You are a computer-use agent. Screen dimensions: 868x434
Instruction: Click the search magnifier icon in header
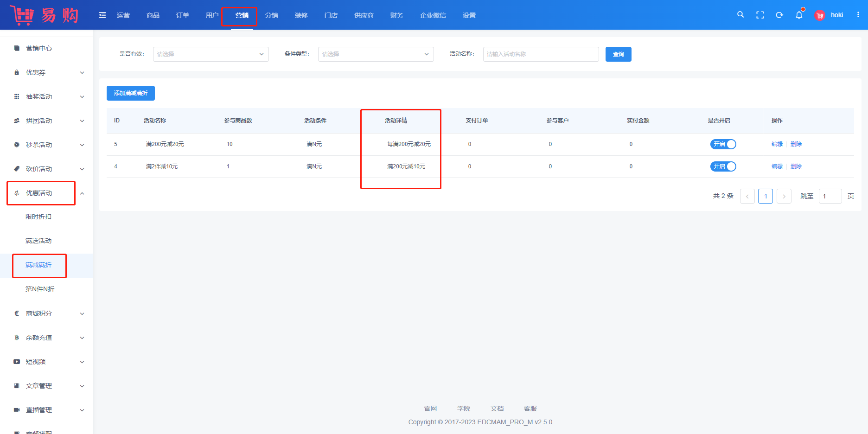click(740, 15)
